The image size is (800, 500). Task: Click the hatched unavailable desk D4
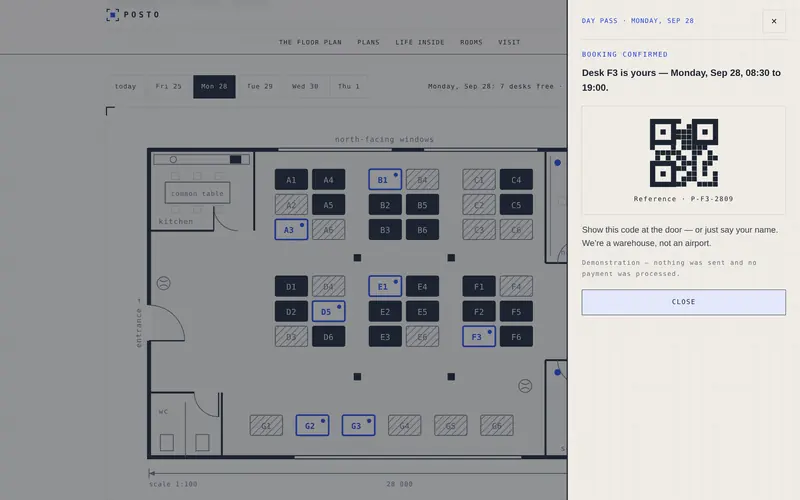[329, 286]
